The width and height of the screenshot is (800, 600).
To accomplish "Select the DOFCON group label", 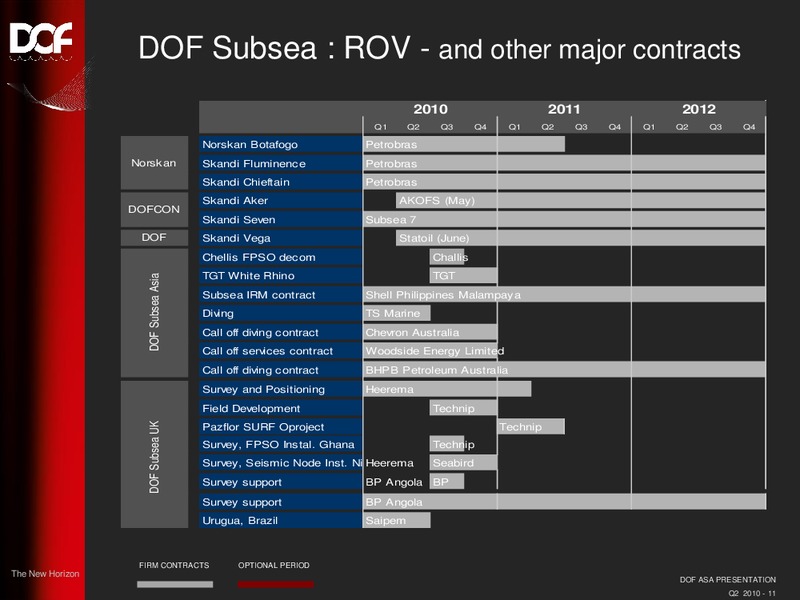I will pos(154,209).
